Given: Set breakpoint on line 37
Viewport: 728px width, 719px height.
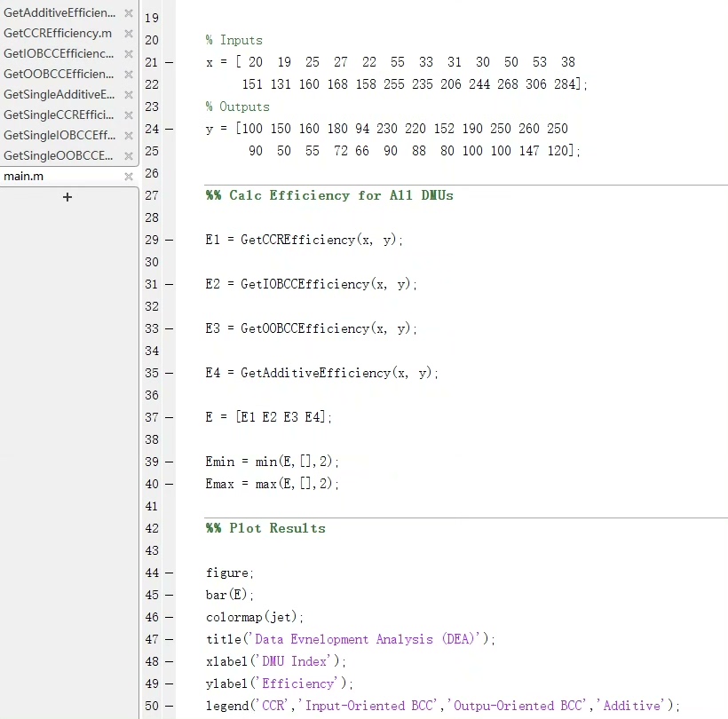Looking at the screenshot, I should pyautogui.click(x=169, y=418).
